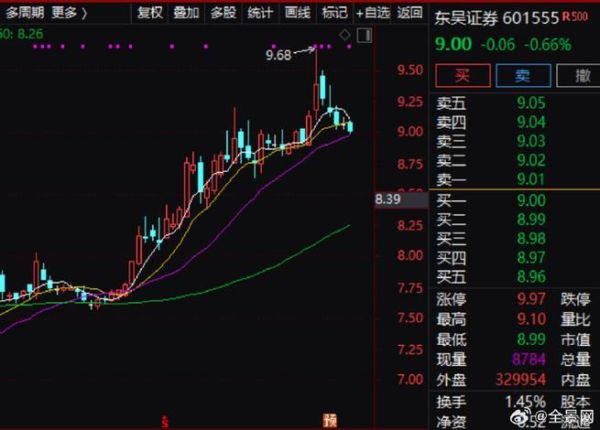Viewport: 600px width, 430px height.
Task: Click the 返回 back button
Action: coord(410,13)
